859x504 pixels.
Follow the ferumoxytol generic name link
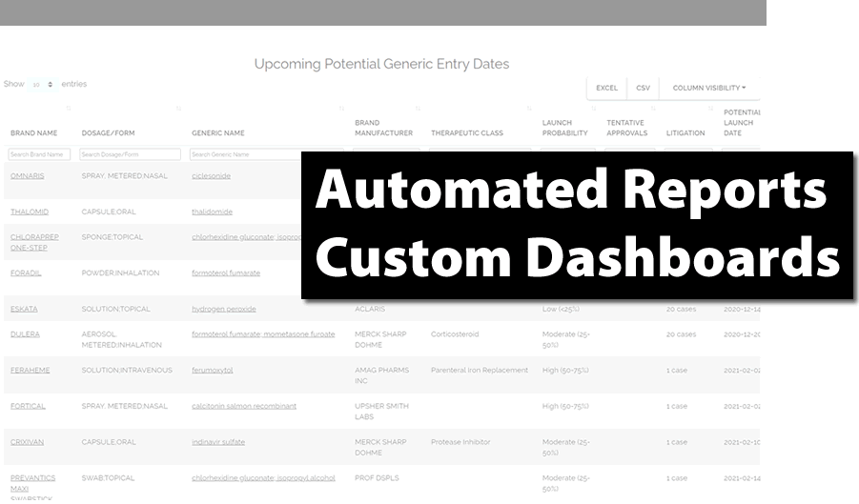click(212, 370)
